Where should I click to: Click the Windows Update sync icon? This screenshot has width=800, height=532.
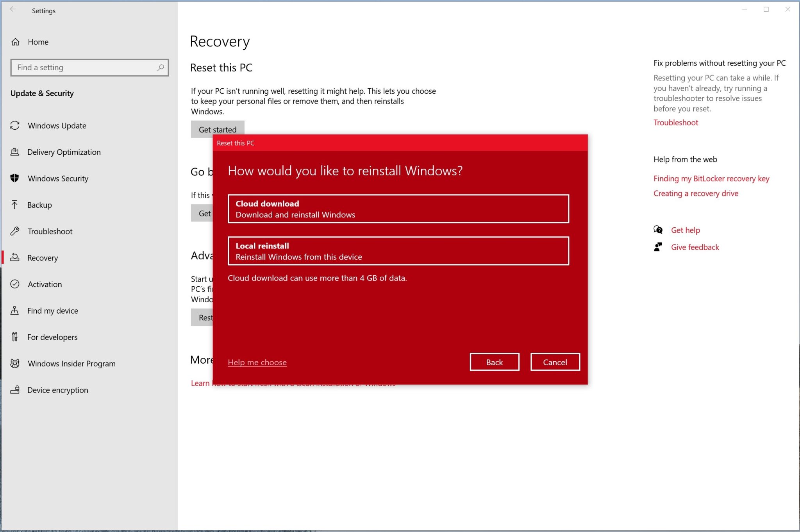coord(15,125)
